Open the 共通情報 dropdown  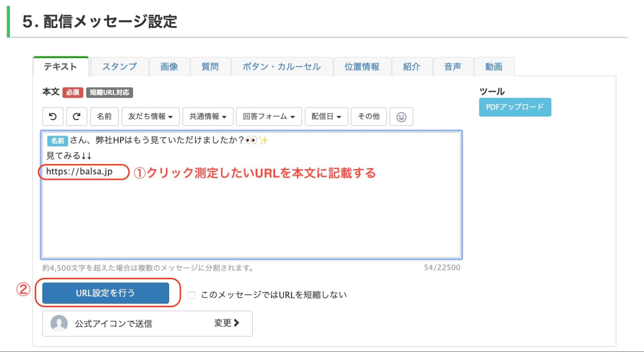click(x=208, y=117)
